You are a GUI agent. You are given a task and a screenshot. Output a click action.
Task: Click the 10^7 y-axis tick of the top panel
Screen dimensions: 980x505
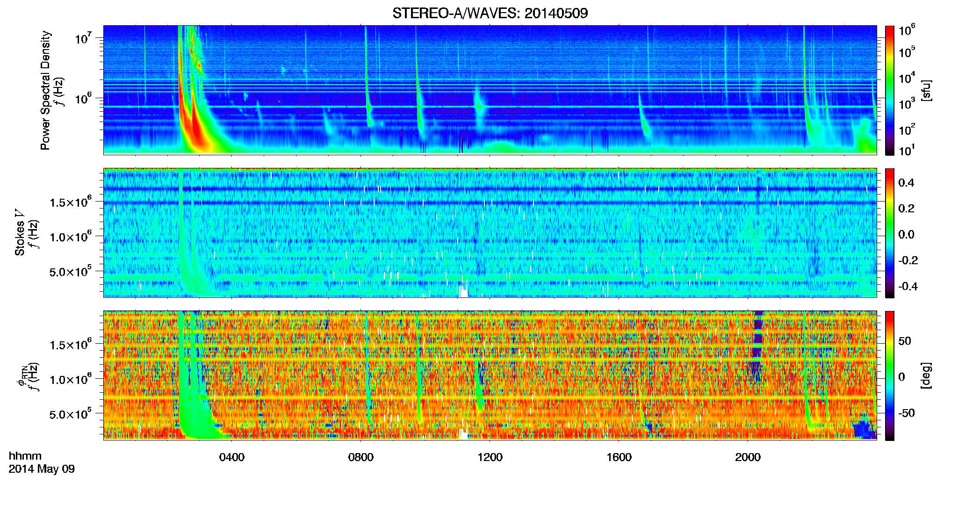point(83,37)
